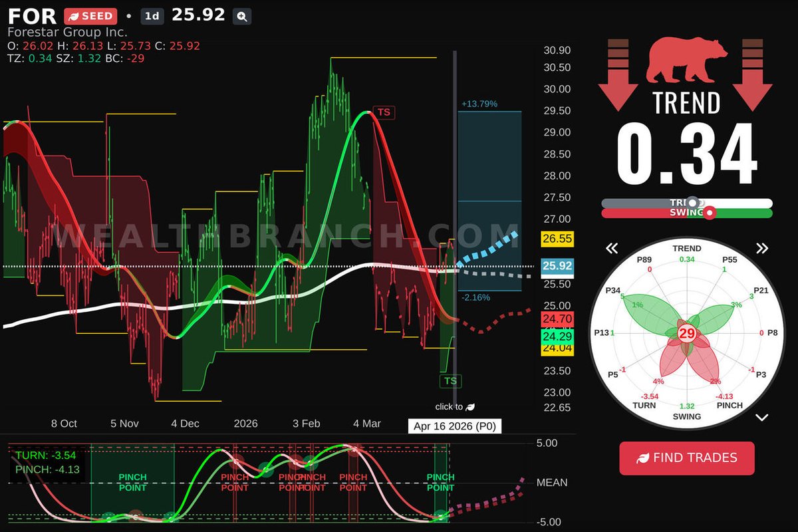798x532 pixels.
Task: Adjust the TREND slider knob
Action: pyautogui.click(x=693, y=202)
